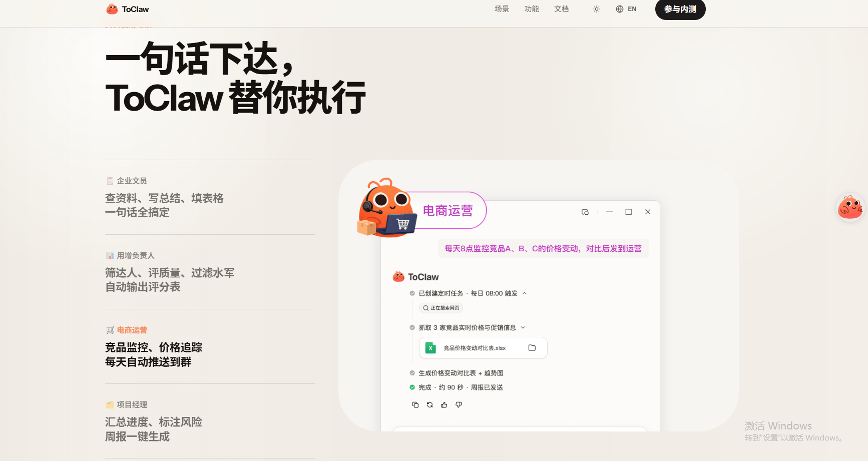Open folder icon for 竞品价格变动对比表.xlsx
The width and height of the screenshot is (868, 461).
click(532, 348)
